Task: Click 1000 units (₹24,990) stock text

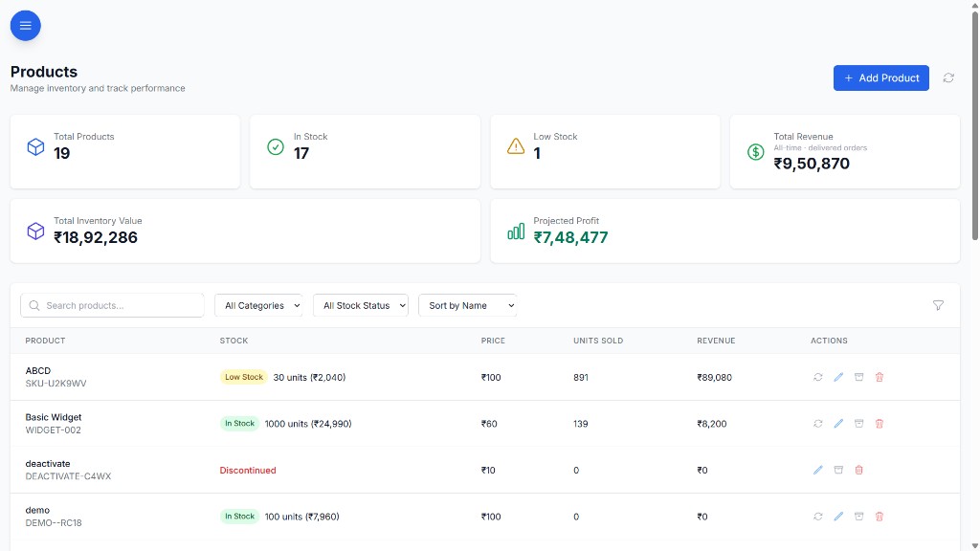Action: (308, 424)
